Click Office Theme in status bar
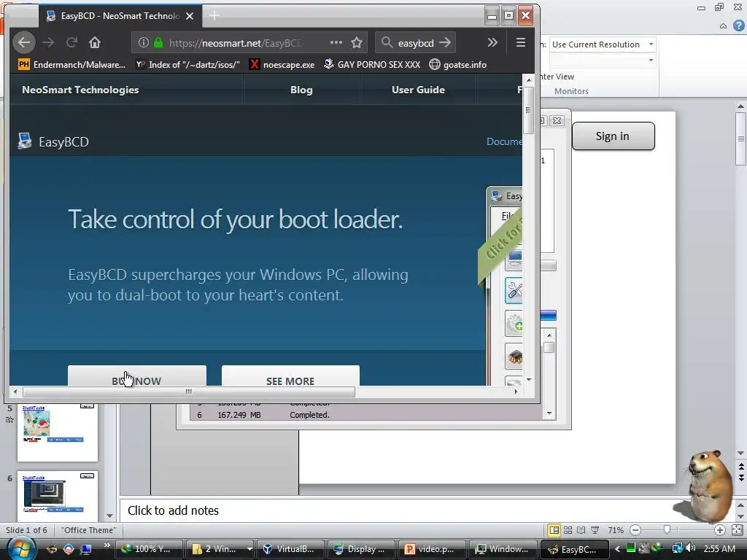Screen dimensions: 747x560 click(88, 530)
